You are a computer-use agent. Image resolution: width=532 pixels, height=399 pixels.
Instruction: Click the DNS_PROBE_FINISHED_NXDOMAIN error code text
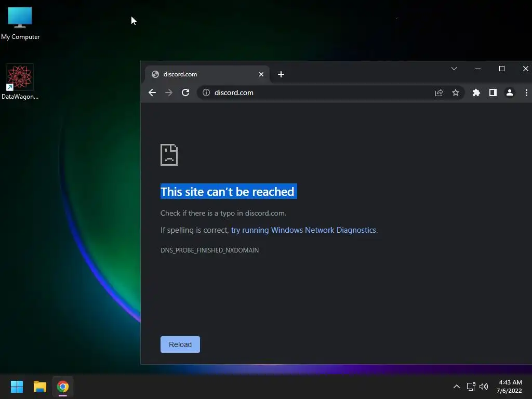tap(210, 250)
